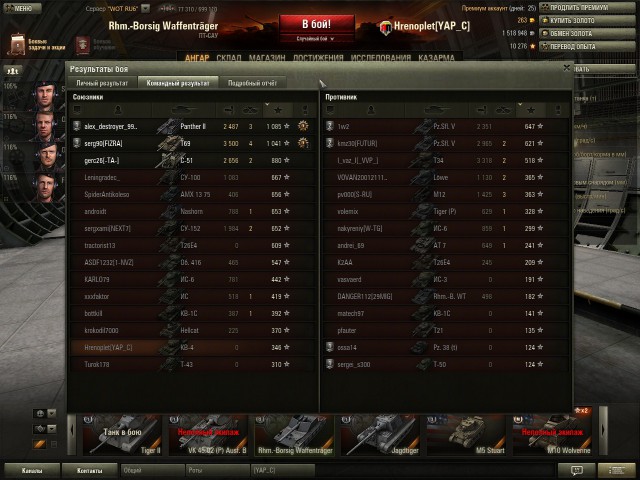The image size is (640, 480).
Task: Select the first crew member portrait
Action: pos(44,96)
